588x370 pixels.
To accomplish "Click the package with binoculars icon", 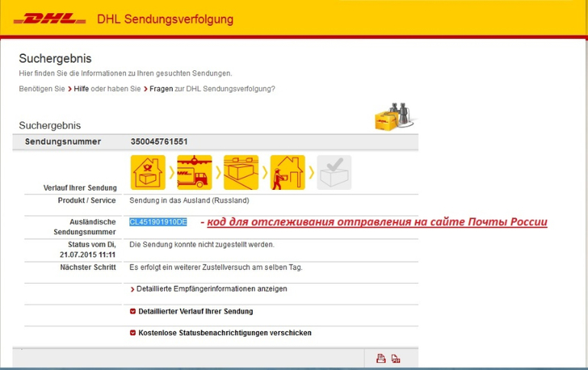I will 394,117.
